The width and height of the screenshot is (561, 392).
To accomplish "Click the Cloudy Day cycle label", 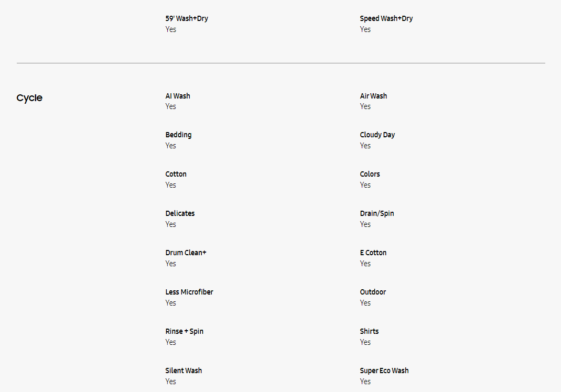I will click(x=377, y=135).
